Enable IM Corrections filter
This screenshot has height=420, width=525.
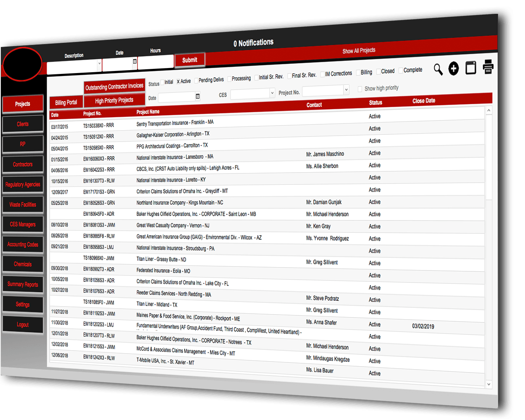(x=323, y=74)
